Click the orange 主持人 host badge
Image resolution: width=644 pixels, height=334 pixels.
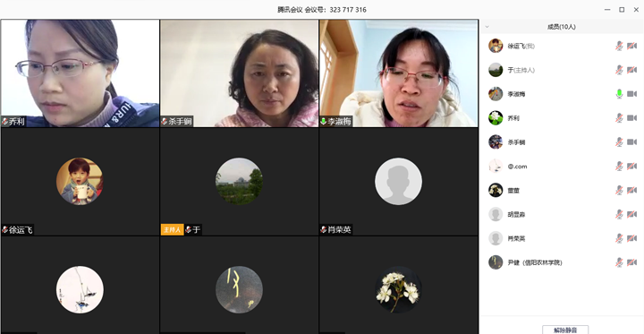click(x=172, y=229)
